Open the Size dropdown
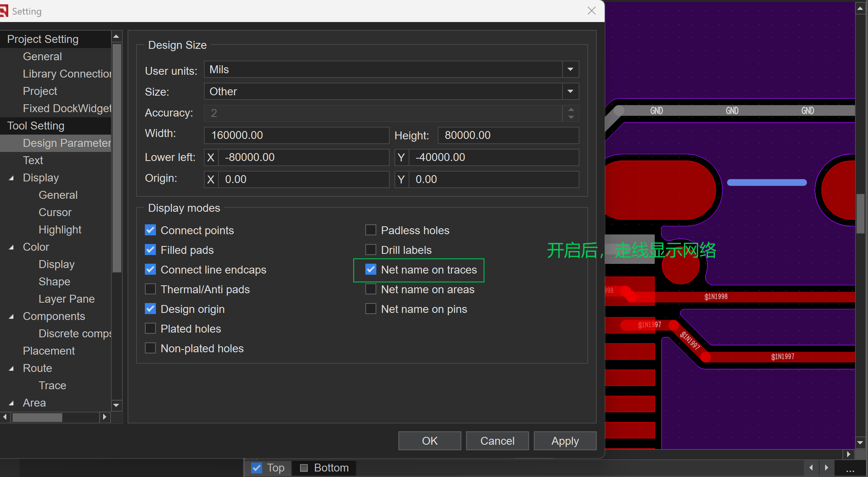This screenshot has height=477, width=868. click(x=570, y=92)
